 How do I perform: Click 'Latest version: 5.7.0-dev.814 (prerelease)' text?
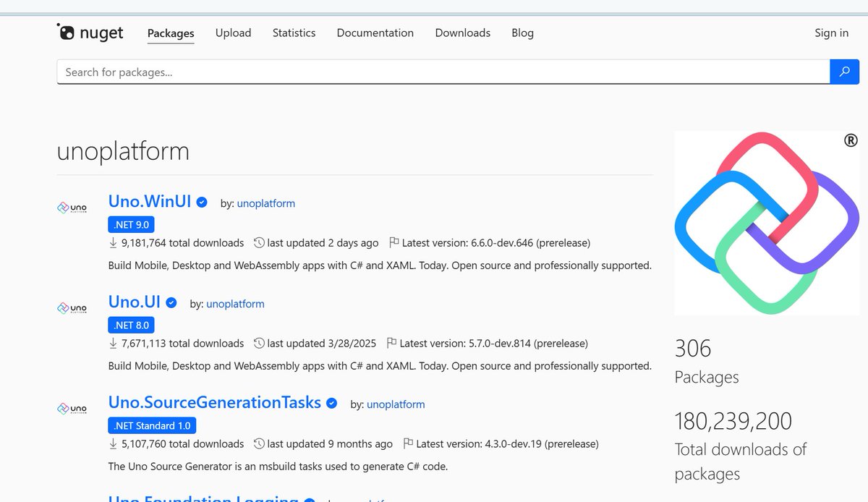pyautogui.click(x=494, y=344)
